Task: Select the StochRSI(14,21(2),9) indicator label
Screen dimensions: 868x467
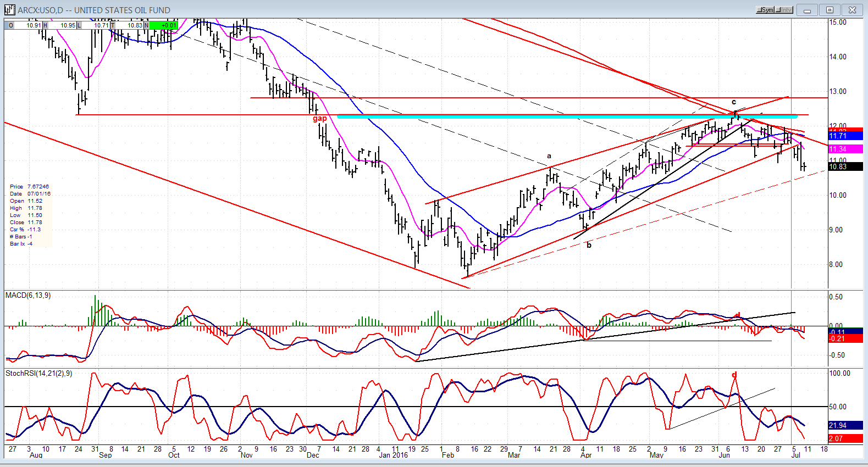Action: [x=38, y=374]
